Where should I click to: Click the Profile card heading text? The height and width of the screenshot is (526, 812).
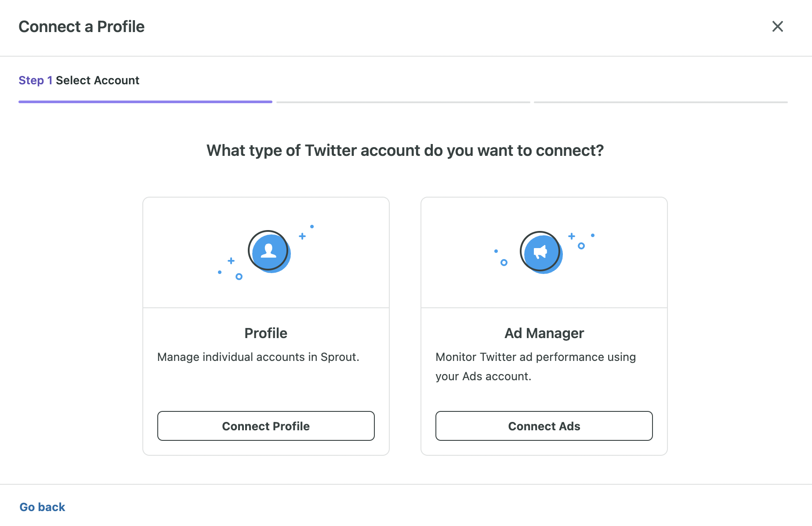point(266,333)
